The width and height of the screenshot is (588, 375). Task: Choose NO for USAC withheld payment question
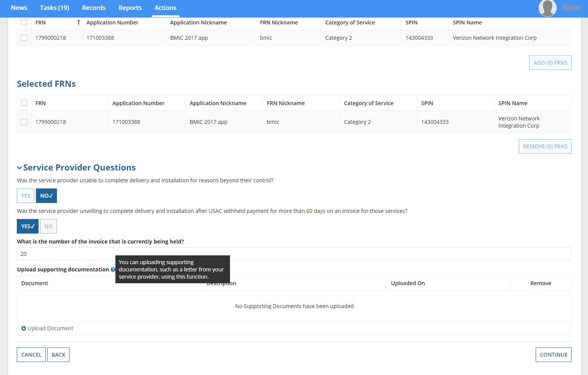pyautogui.click(x=49, y=226)
